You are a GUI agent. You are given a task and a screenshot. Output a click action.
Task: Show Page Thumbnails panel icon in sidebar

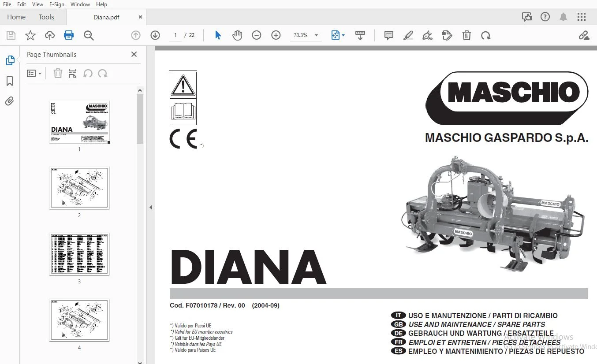click(10, 60)
